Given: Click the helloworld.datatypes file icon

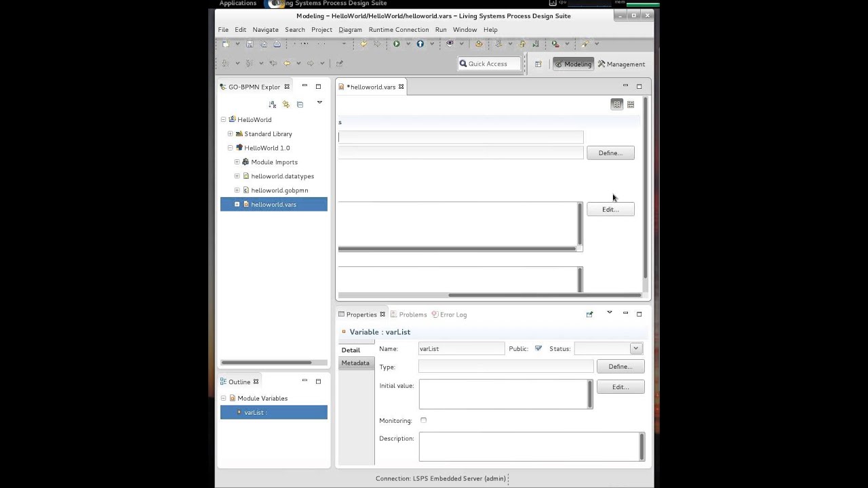Looking at the screenshot, I should (246, 176).
